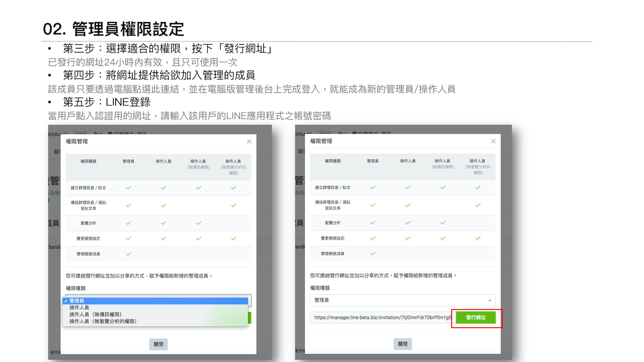Click the invitation URL text field
This screenshot has height=362, width=644.
coord(382,318)
